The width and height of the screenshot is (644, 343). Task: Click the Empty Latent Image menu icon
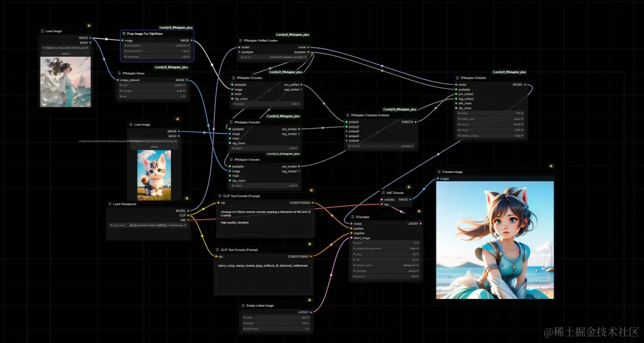(243, 305)
